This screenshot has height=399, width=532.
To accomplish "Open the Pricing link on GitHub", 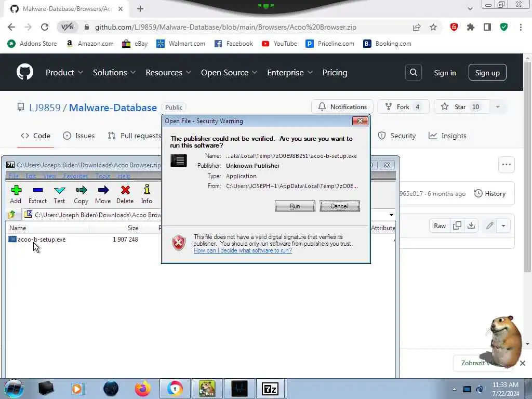I will coord(335,73).
